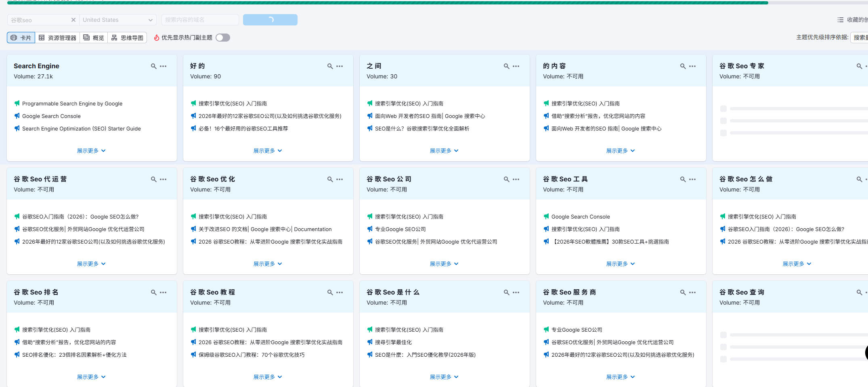
Task: Expand 展示更多 on 之间 card
Action: tap(444, 151)
